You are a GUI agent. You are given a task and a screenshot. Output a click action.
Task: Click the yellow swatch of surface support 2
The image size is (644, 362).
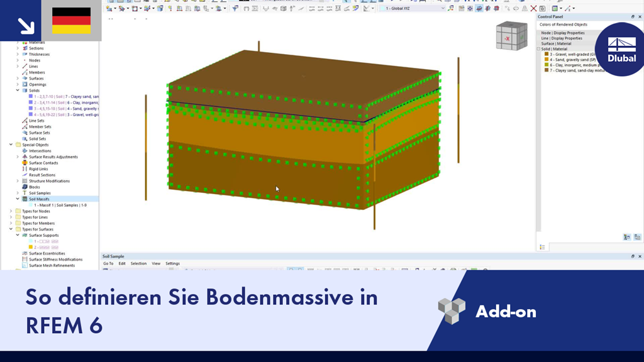coord(31,248)
